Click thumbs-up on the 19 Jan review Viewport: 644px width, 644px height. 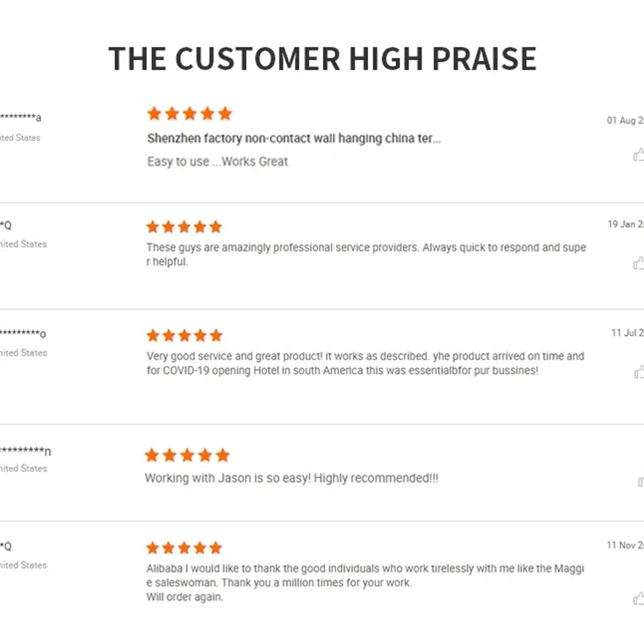(x=638, y=263)
